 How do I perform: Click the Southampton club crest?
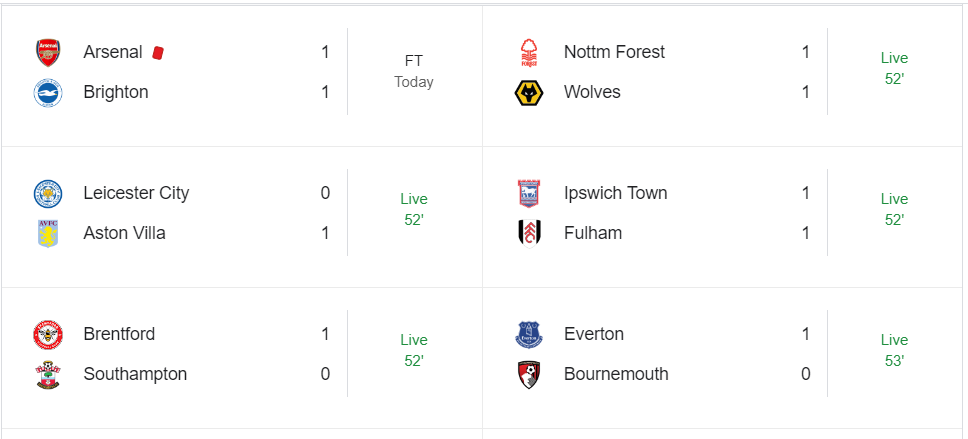point(48,375)
